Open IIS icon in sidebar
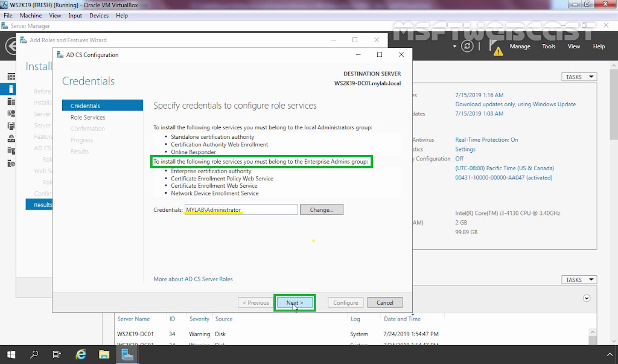618x364 pixels. pos(11,163)
